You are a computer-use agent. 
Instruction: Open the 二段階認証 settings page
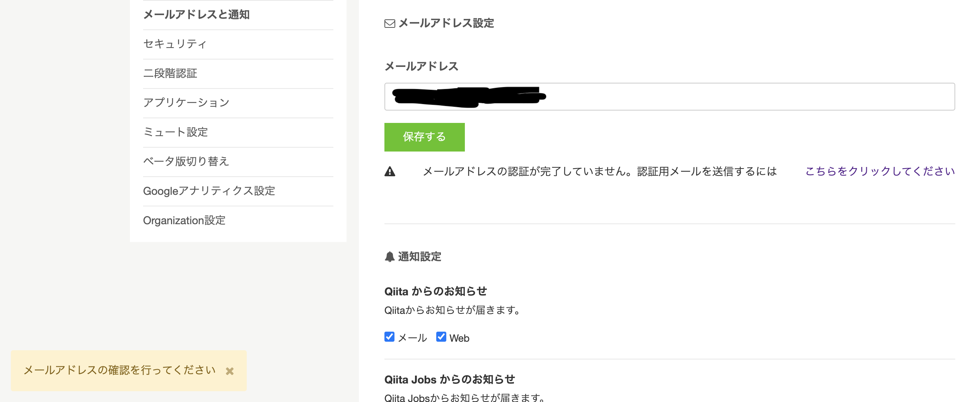(170, 73)
